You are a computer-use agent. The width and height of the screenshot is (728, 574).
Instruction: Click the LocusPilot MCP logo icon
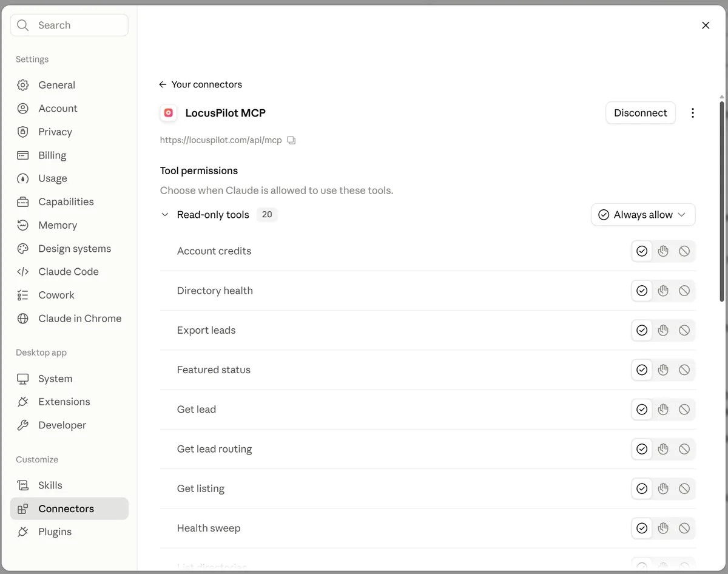pyautogui.click(x=169, y=113)
